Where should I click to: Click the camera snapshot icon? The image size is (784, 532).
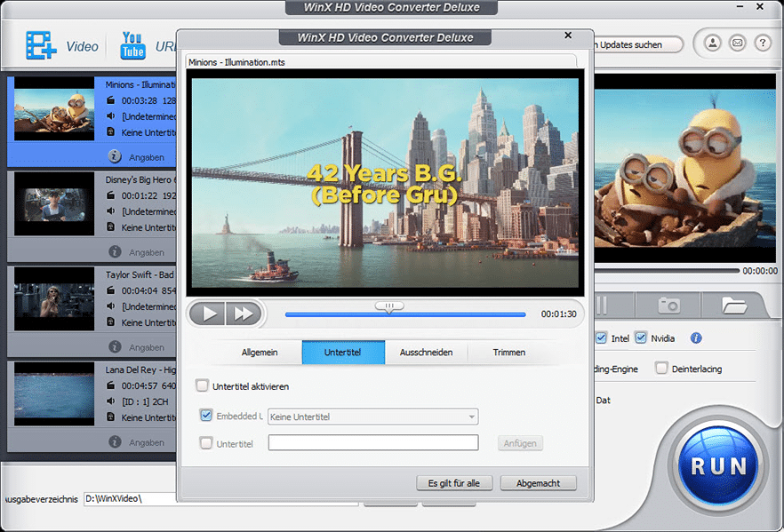coord(668,306)
